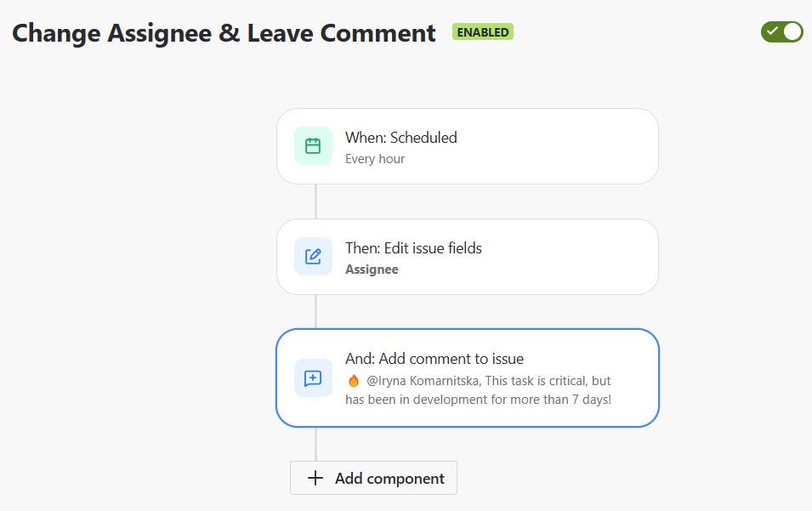
Task: Click connector line between Scheduled and Edit issue
Action: coord(316,202)
